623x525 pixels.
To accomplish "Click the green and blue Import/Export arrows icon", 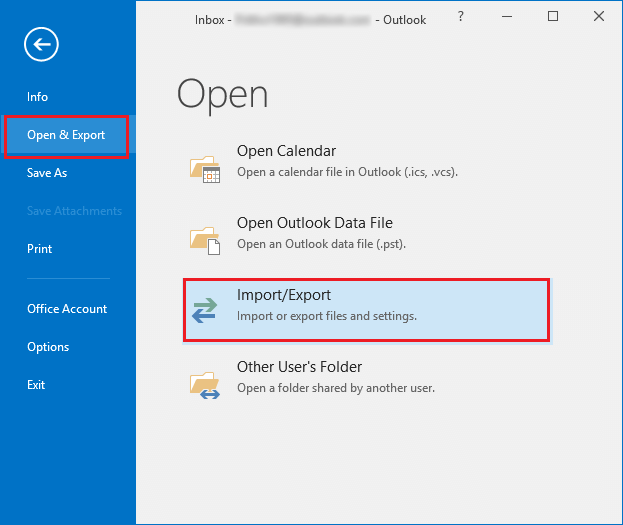I will tap(205, 311).
